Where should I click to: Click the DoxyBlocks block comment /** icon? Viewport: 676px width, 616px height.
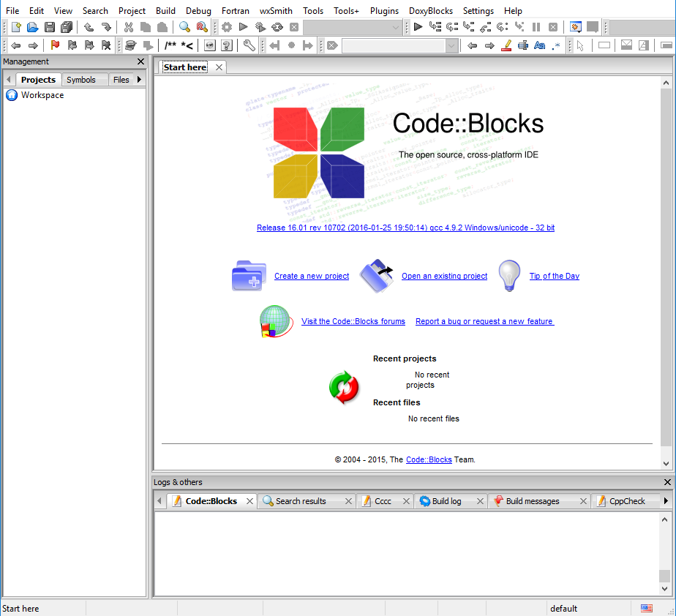click(x=170, y=45)
